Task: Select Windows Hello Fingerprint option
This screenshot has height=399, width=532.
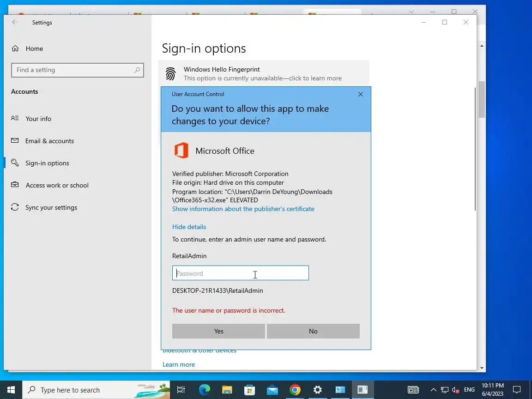Action: pos(264,73)
